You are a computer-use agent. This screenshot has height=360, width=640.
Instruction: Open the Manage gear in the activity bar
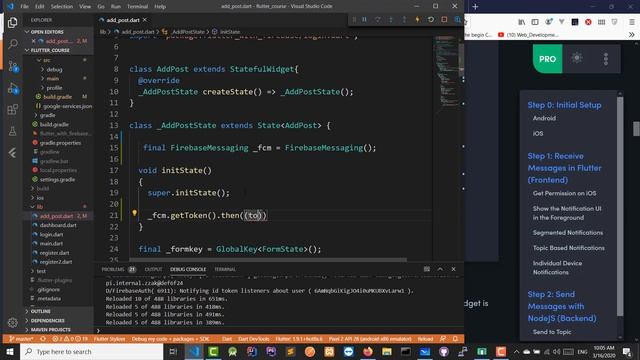13,322
